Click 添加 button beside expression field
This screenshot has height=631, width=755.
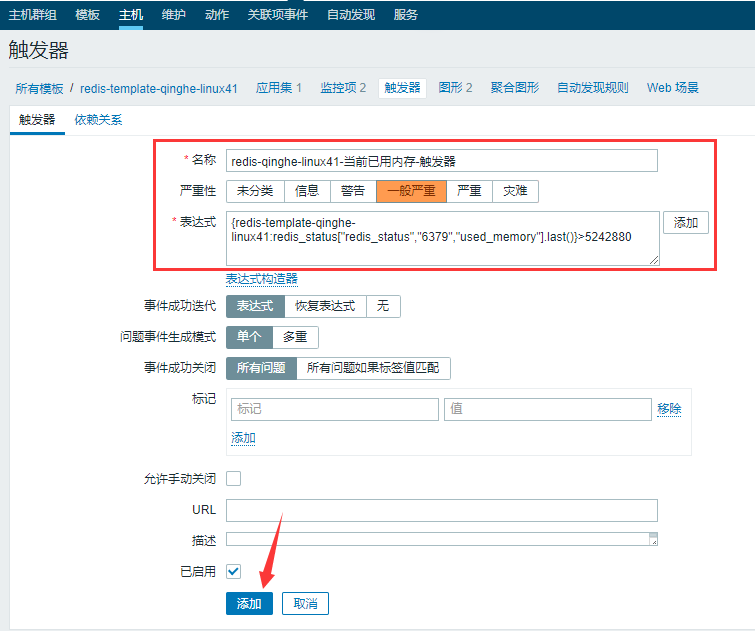point(686,223)
